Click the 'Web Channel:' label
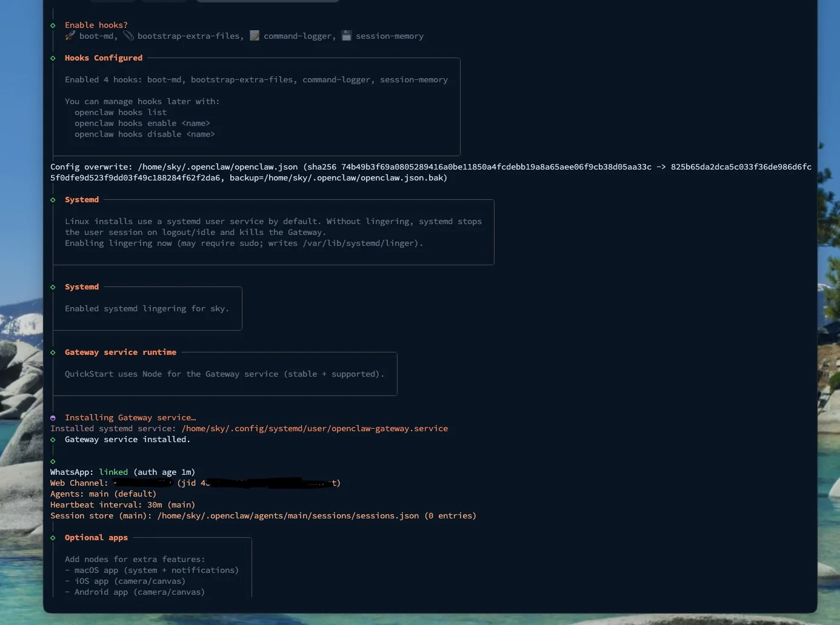 coord(79,483)
